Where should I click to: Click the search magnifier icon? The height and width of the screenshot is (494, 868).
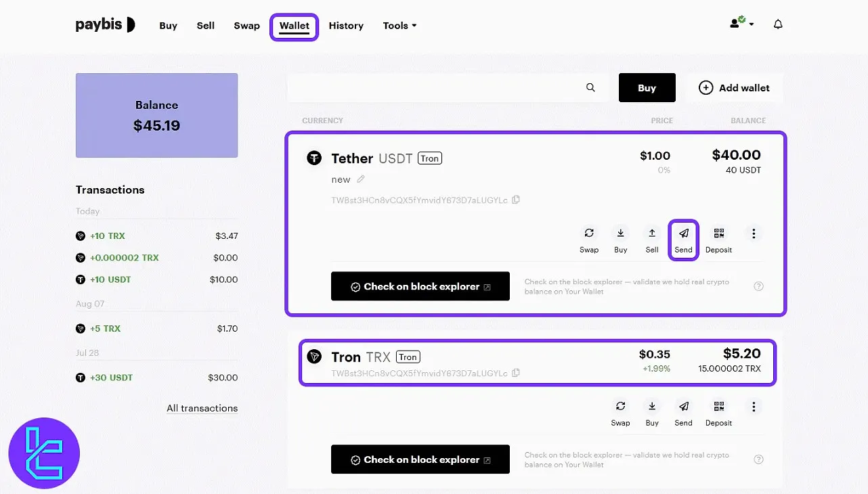click(x=590, y=88)
